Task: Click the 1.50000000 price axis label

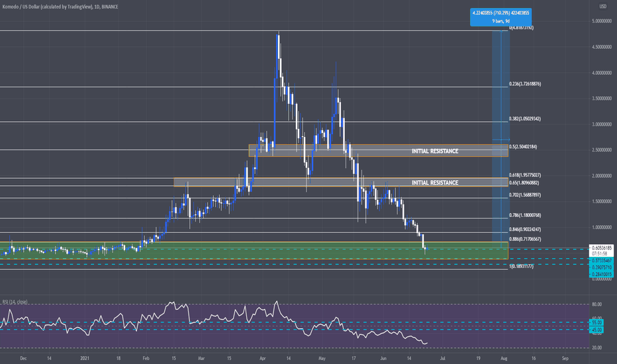Action: [602, 201]
